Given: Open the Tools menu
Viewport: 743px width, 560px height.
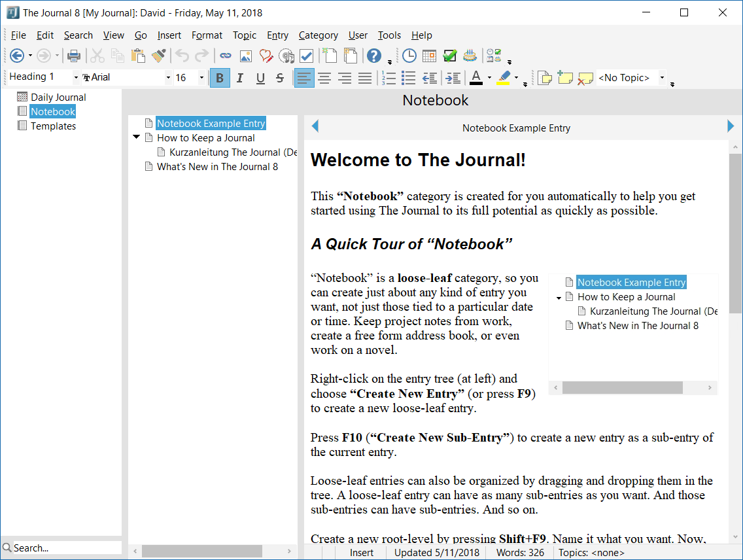Looking at the screenshot, I should (x=389, y=35).
